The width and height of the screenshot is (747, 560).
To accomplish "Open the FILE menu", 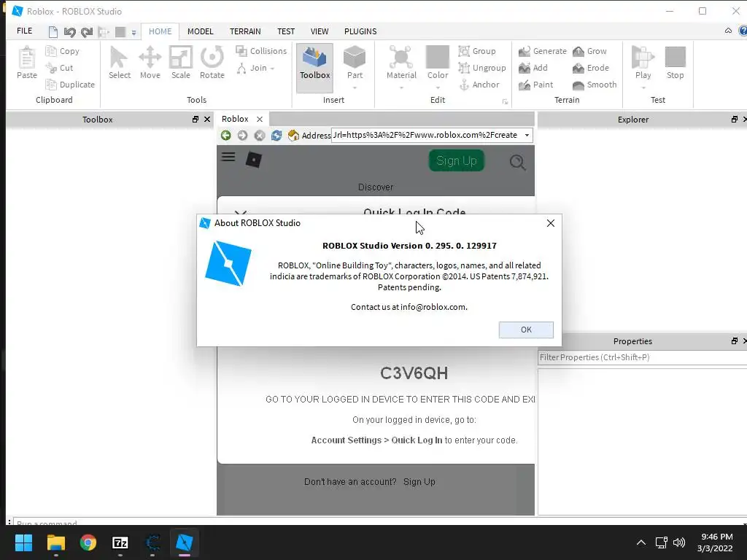I will 24,31.
